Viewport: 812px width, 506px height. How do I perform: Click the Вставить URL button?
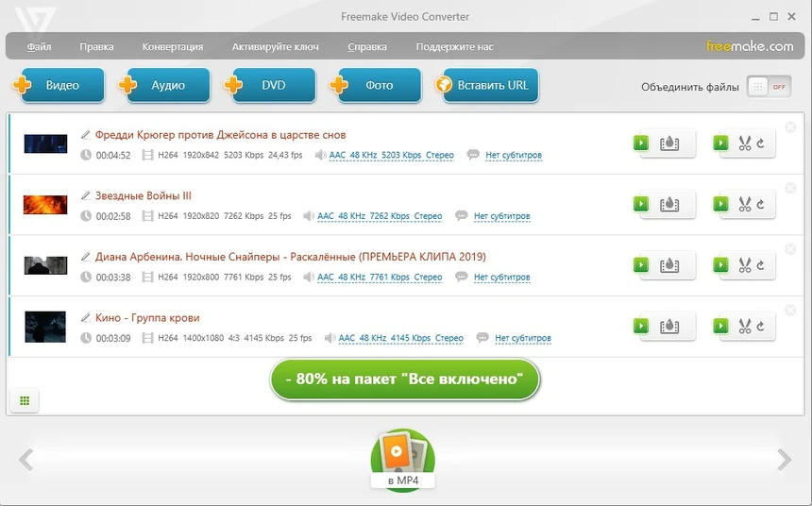487,85
